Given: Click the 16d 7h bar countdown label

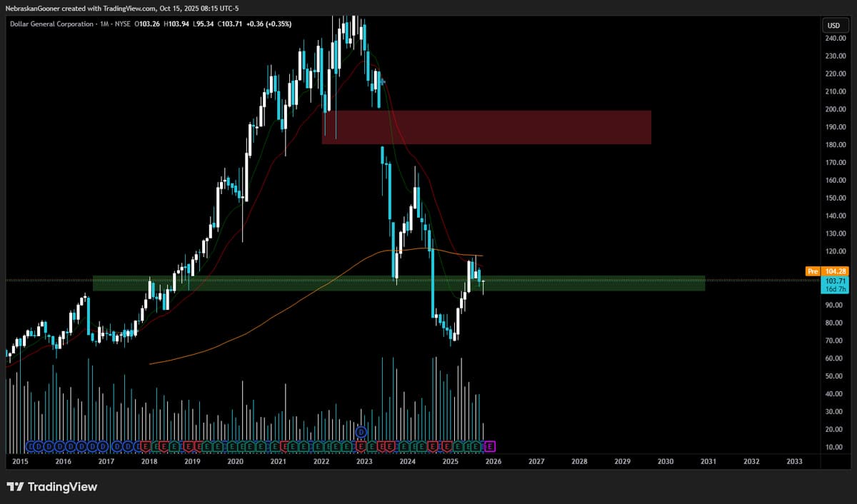Looking at the screenshot, I should 833,290.
